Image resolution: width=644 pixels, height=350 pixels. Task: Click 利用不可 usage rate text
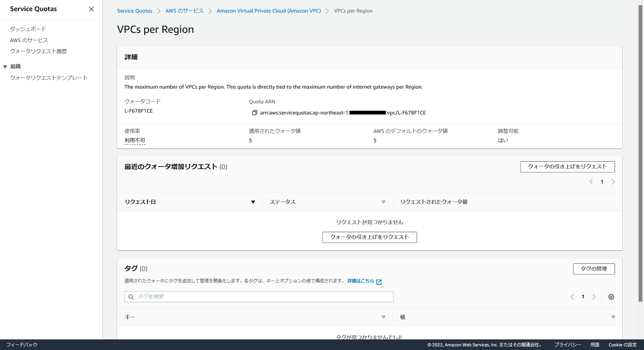click(135, 141)
